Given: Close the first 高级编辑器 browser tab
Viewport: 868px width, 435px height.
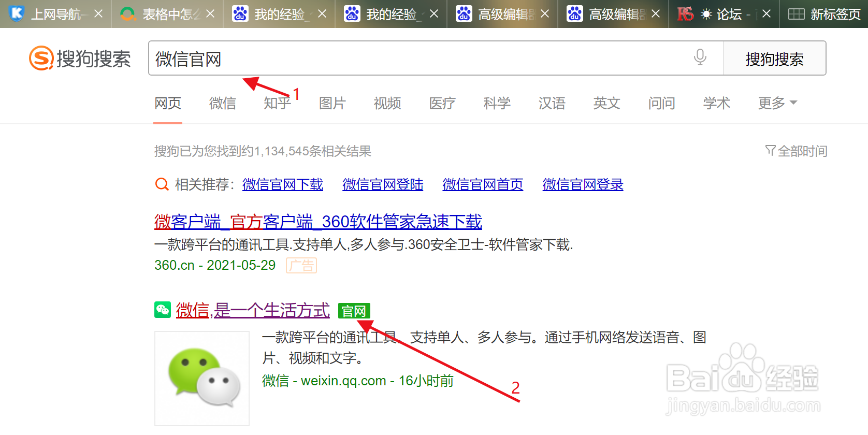Looking at the screenshot, I should (x=545, y=13).
